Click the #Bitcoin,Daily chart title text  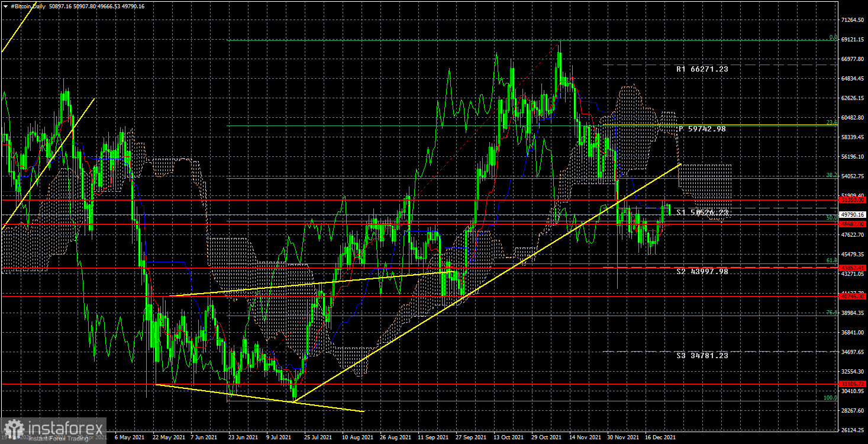pyautogui.click(x=27, y=6)
